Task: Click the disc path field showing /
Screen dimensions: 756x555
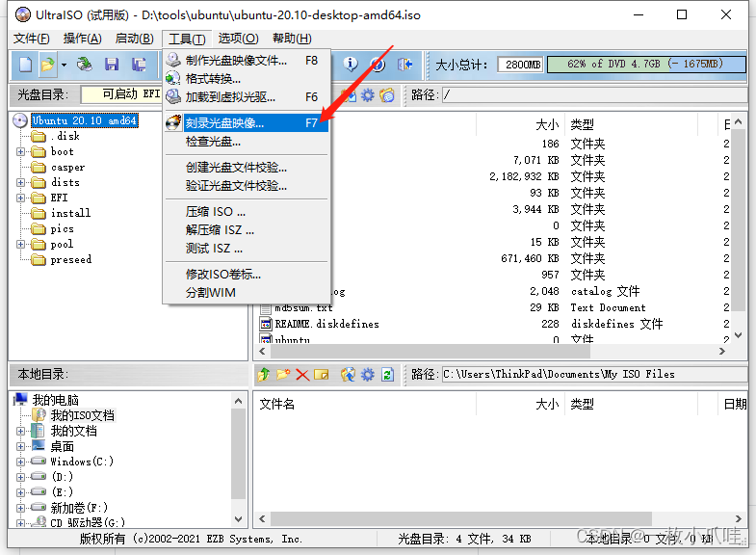Action: click(x=594, y=95)
